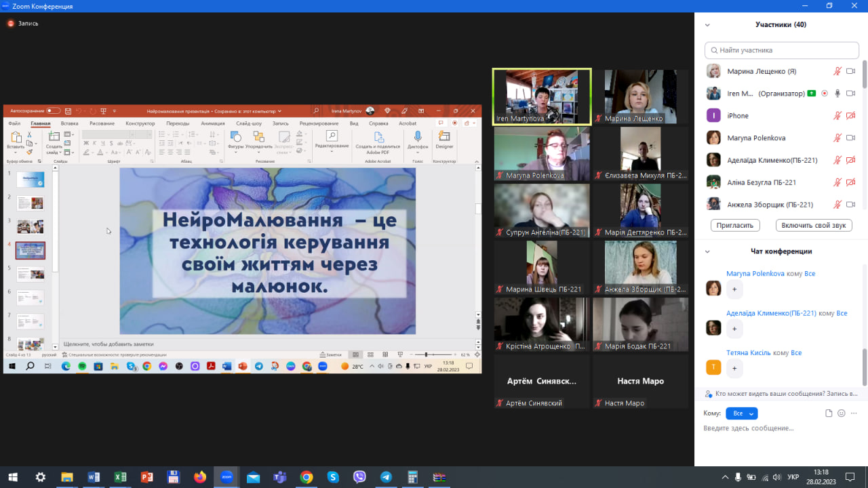Image resolution: width=868 pixels, height=488 pixels.
Task: Click the Пригласить button
Action: [734, 225]
